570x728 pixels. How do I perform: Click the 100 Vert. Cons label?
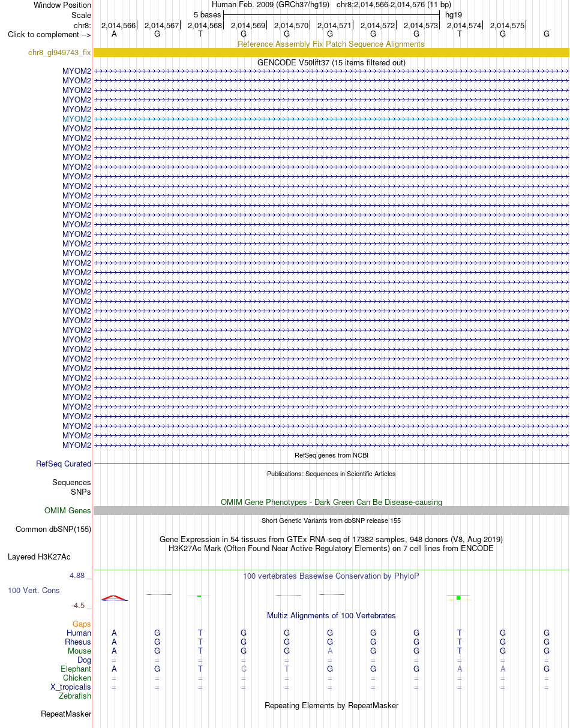[x=34, y=591]
